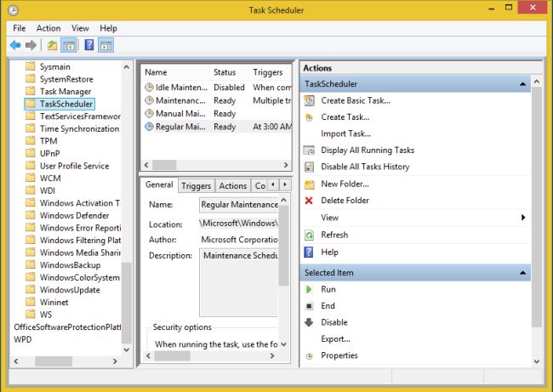Click Display All Running Tasks

[x=368, y=151]
